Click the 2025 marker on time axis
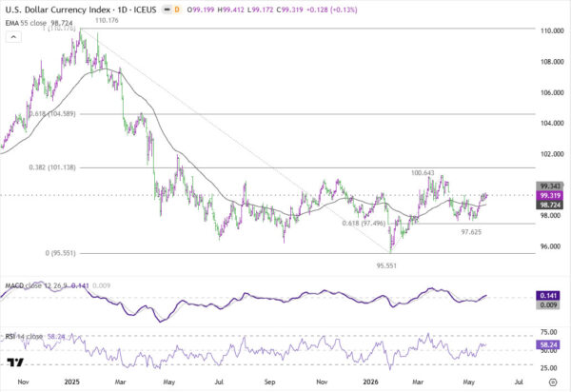Image resolution: width=571 pixels, height=392 pixels. tap(71, 382)
